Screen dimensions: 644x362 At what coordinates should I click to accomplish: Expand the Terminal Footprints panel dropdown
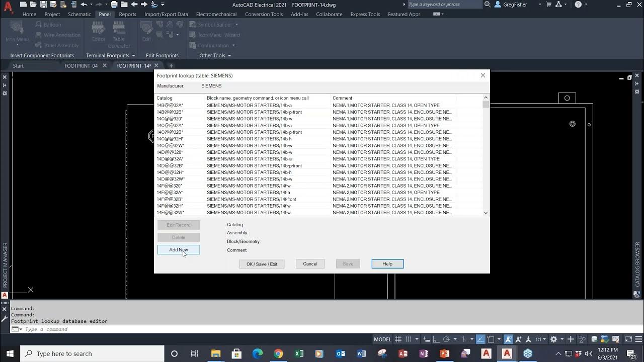pos(133,56)
